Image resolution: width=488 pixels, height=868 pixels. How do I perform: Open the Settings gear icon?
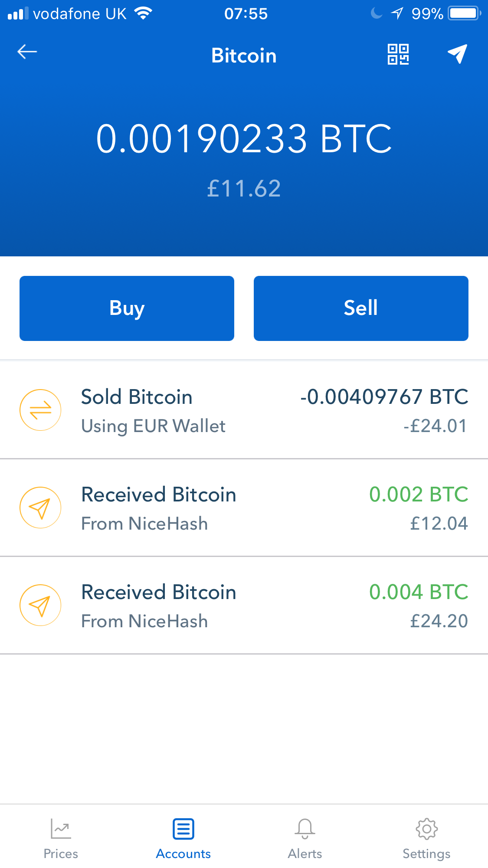point(426,829)
